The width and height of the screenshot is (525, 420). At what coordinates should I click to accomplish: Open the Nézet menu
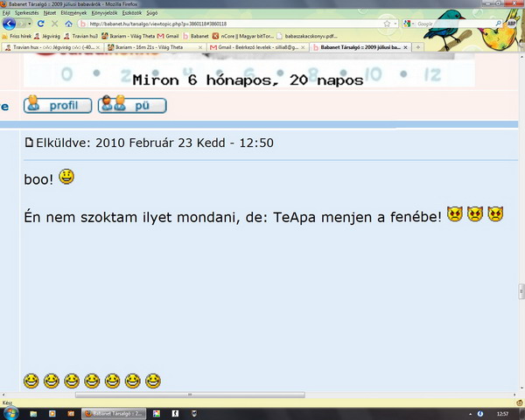tap(50, 13)
